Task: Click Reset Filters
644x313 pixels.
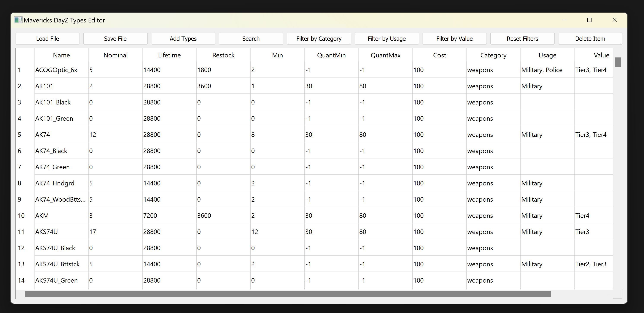Action: pos(522,39)
